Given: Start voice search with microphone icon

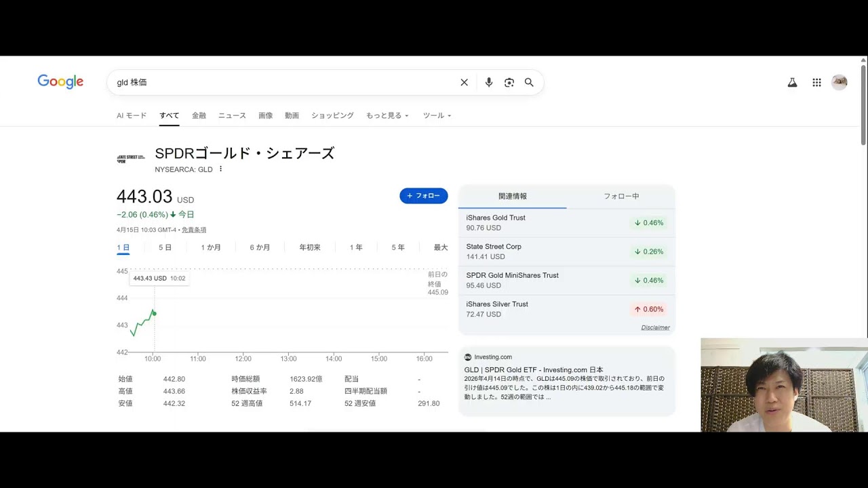Looking at the screenshot, I should [x=489, y=83].
